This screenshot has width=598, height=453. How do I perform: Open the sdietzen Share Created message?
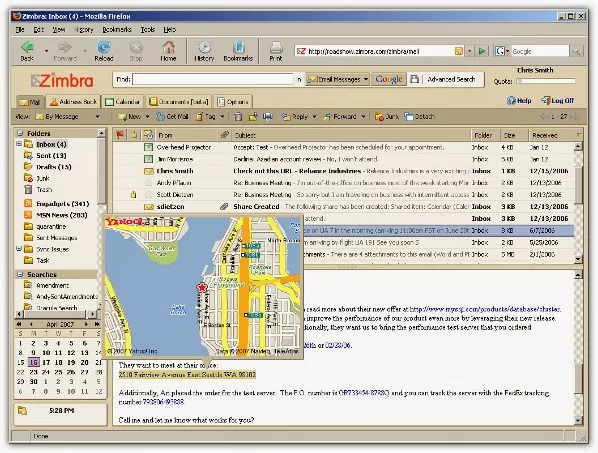(x=343, y=207)
